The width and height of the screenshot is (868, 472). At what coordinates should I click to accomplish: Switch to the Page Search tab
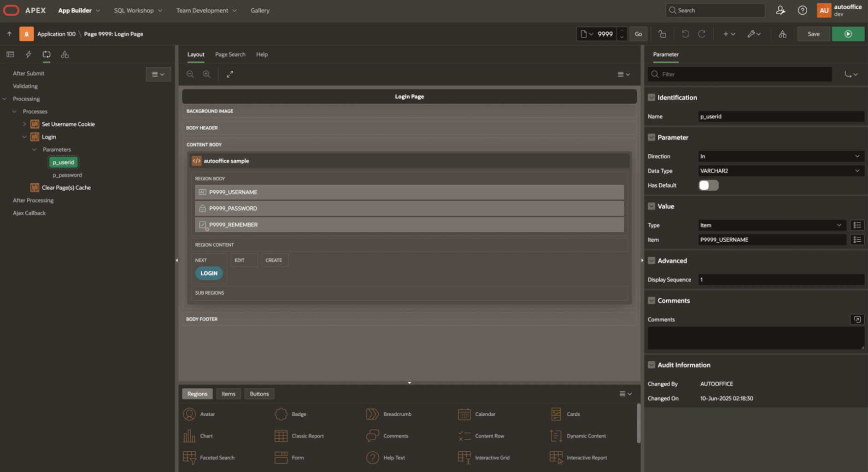coord(230,54)
